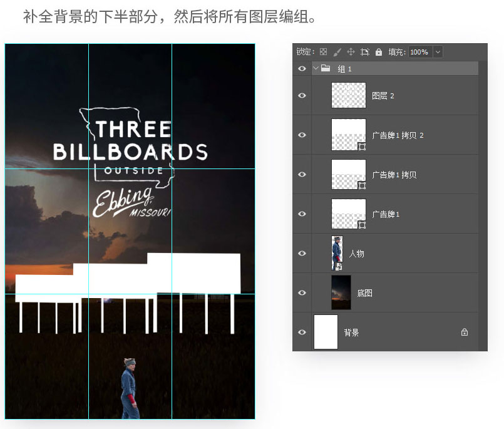Viewport: 504px width, 429px height.
Task: Select layer name 广告牌1 拷贝 2
Action: (398, 135)
